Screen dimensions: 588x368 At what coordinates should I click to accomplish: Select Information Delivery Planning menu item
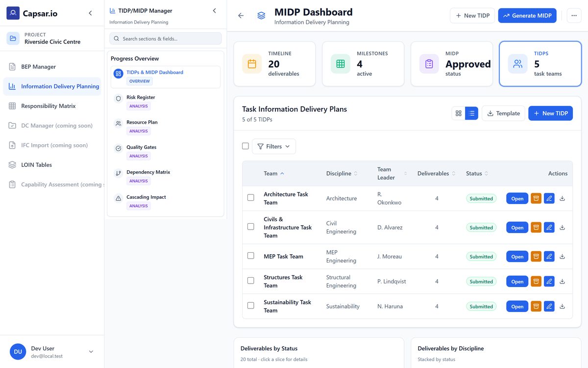click(x=52, y=86)
